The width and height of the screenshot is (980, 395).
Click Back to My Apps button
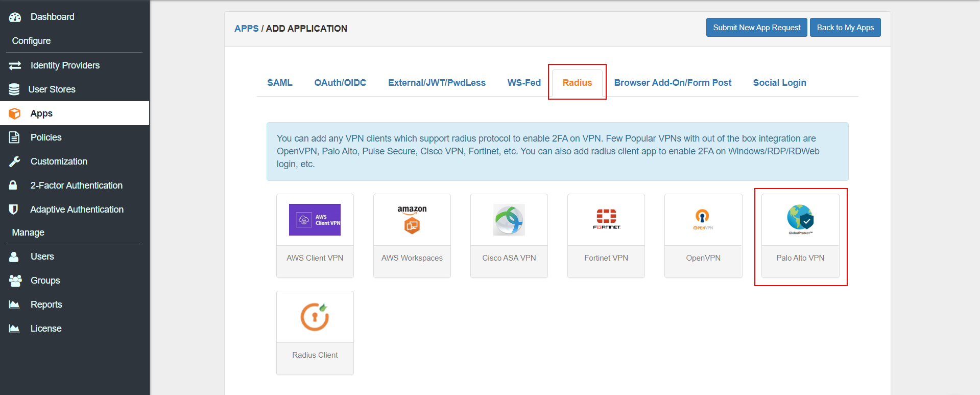[845, 28]
